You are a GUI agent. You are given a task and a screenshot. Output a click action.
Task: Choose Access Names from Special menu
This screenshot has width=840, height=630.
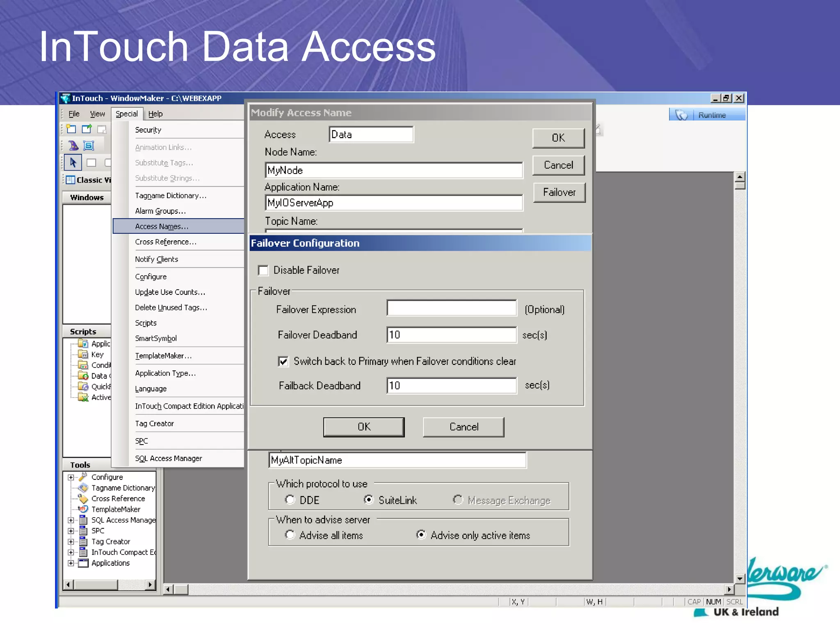pos(178,226)
